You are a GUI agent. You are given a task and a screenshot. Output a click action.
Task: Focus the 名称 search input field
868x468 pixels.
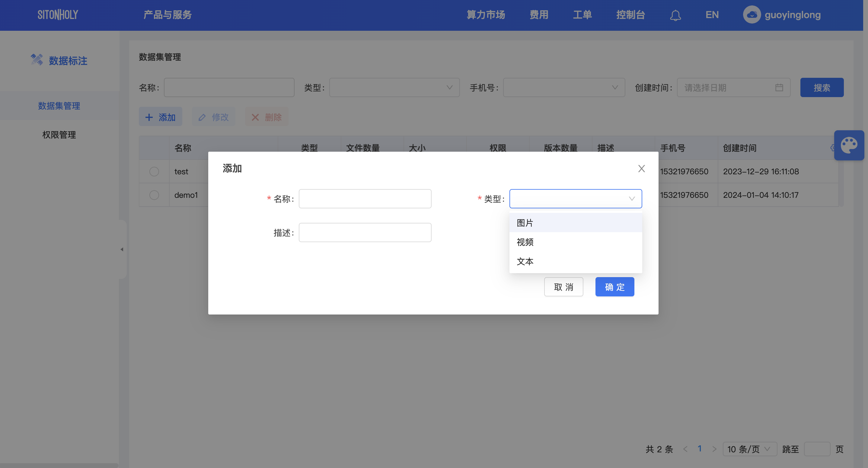pos(229,87)
